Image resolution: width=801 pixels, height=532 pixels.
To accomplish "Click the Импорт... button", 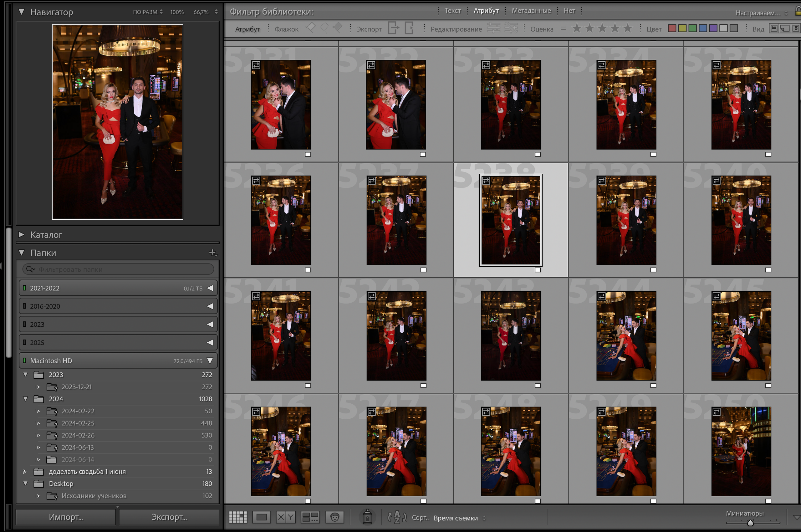I will click(x=65, y=517).
